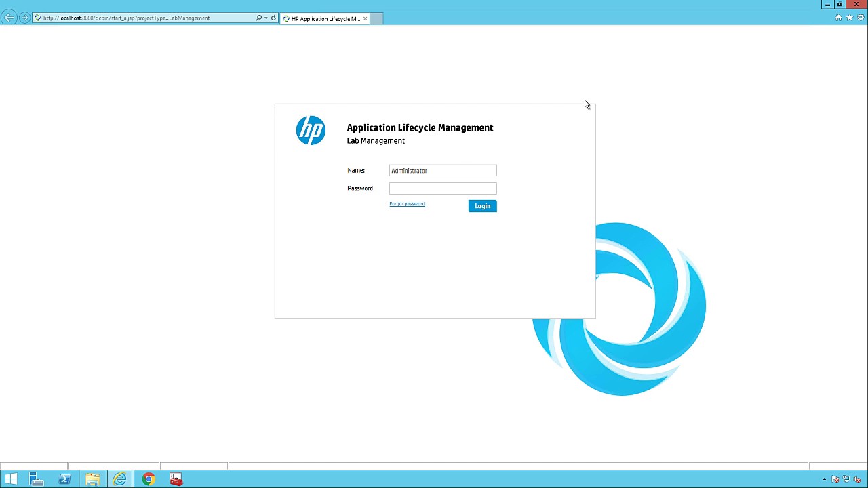Click the "Application Lifecycle Management" heading
Image resolution: width=868 pixels, height=488 pixels.
[420, 127]
